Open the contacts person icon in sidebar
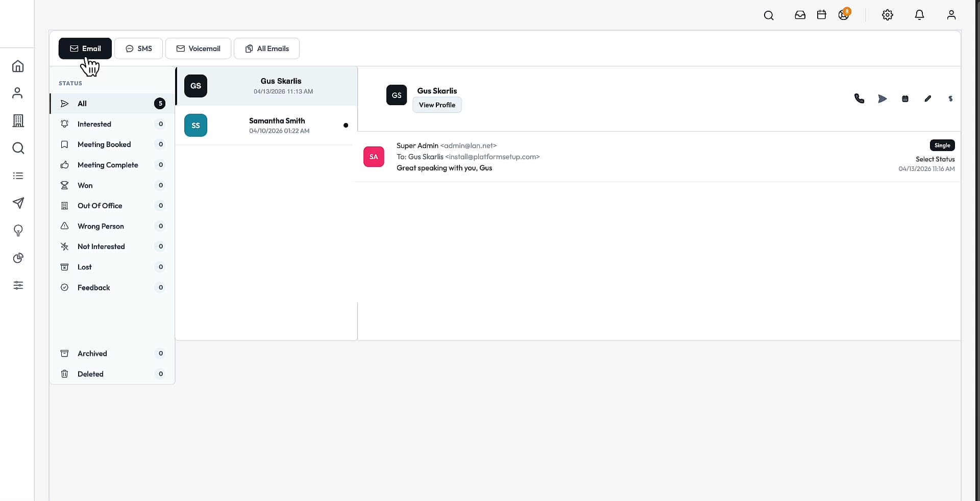The height and width of the screenshot is (501, 980). 18,93
